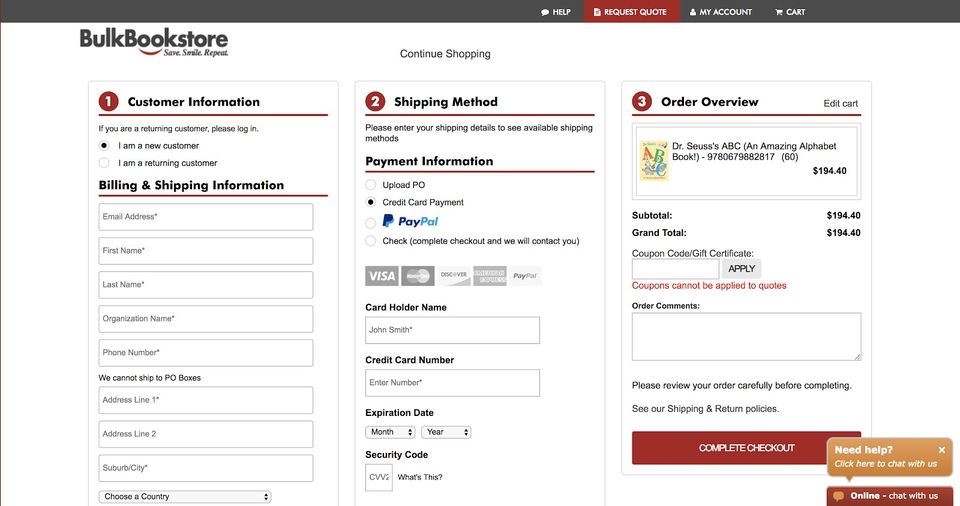Click the Discover card icon
This screenshot has height=506, width=960.
(x=453, y=275)
